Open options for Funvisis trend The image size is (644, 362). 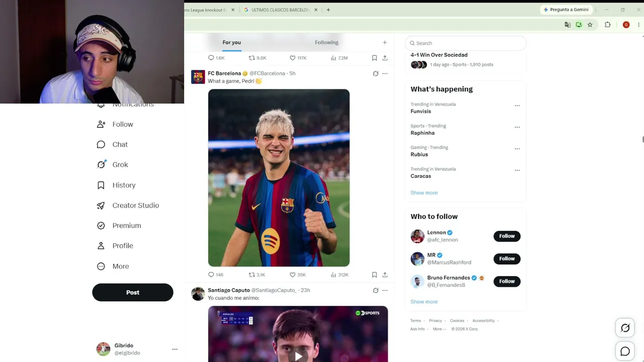(x=517, y=106)
